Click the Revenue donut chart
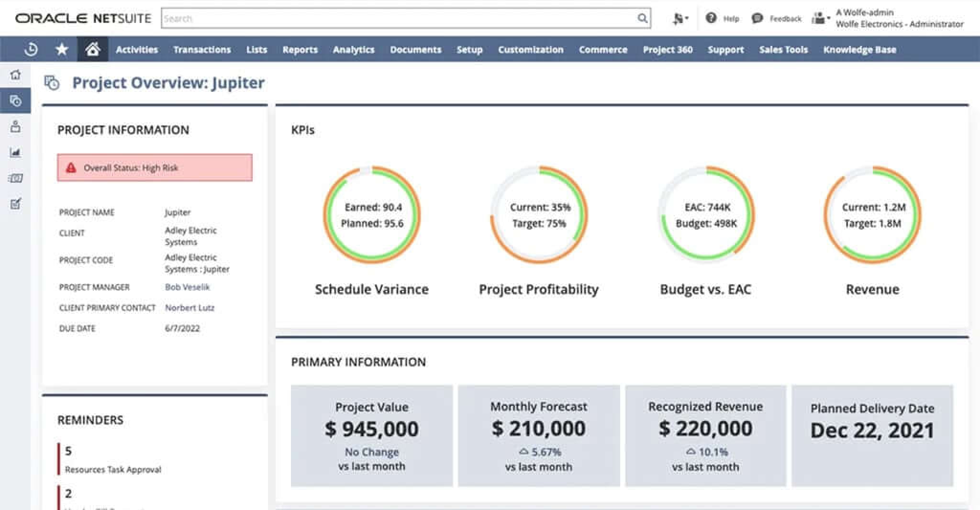The width and height of the screenshot is (980, 510). (872, 215)
